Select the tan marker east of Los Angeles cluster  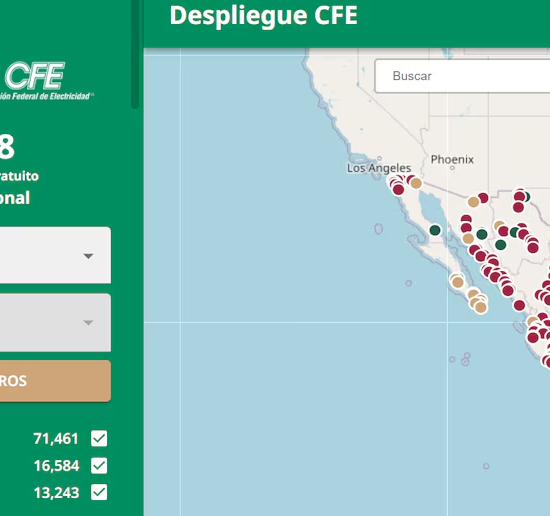(x=416, y=183)
